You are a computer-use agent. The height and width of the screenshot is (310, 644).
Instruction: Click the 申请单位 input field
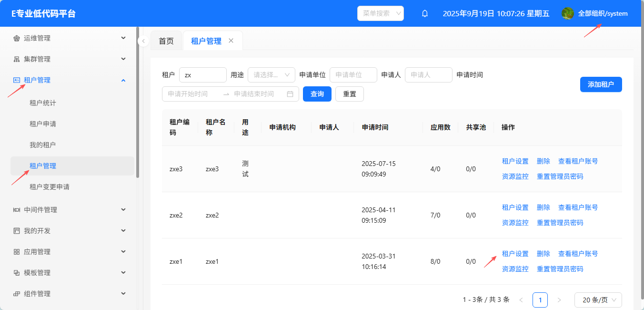click(x=353, y=75)
